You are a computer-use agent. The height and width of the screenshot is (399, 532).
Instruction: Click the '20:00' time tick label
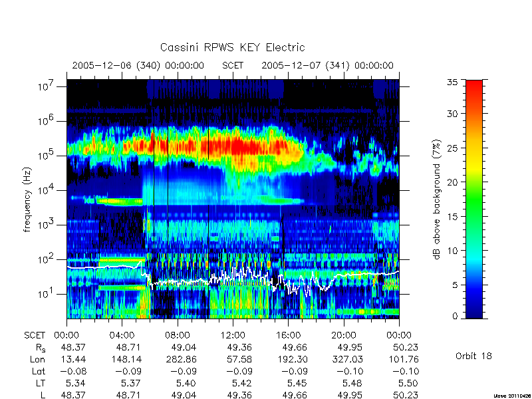(344, 336)
